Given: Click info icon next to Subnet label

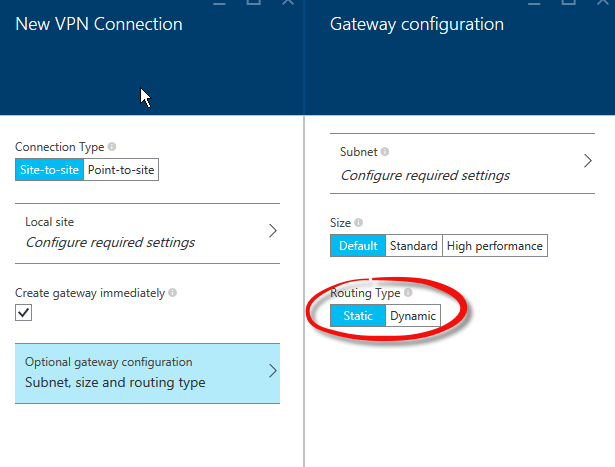Looking at the screenshot, I should [x=385, y=151].
